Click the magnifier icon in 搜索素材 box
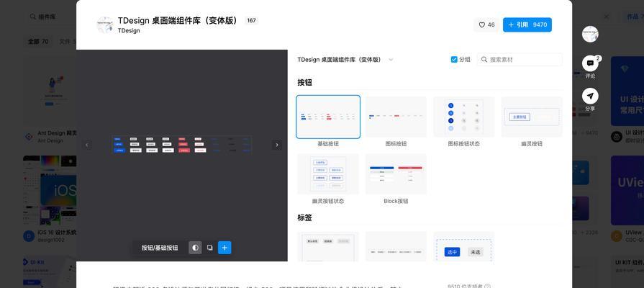644x288 pixels. click(x=484, y=60)
